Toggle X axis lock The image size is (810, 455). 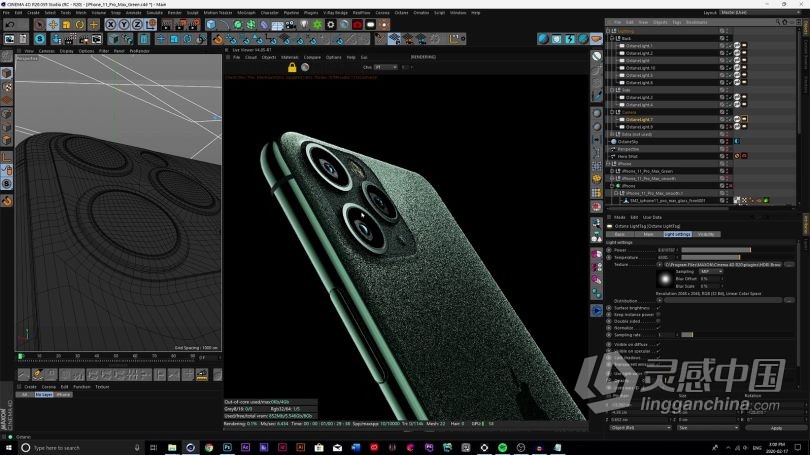pos(110,24)
